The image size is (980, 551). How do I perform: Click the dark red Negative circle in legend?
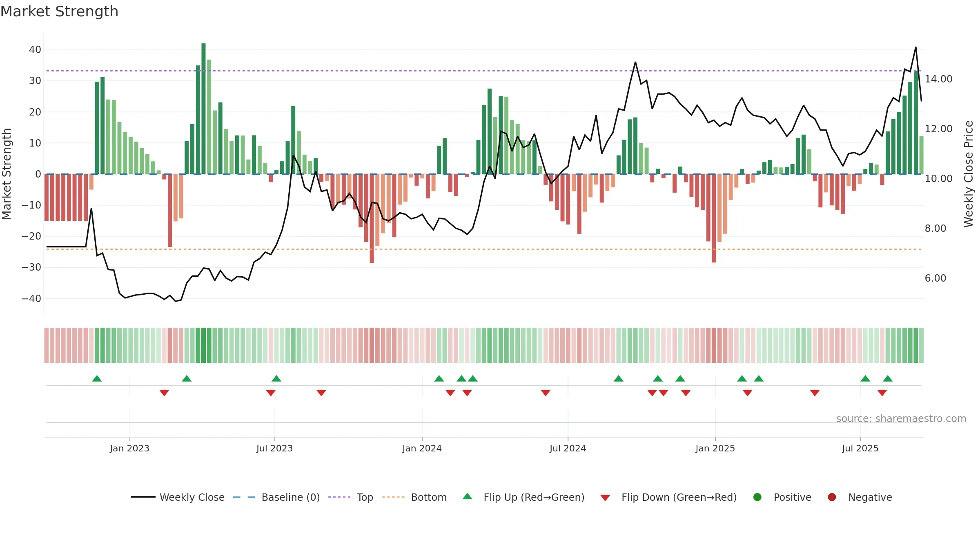832,497
